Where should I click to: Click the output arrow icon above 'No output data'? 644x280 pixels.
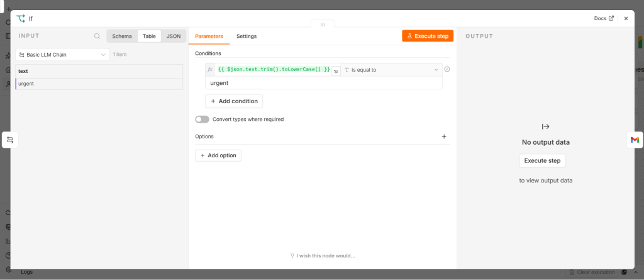point(545,126)
